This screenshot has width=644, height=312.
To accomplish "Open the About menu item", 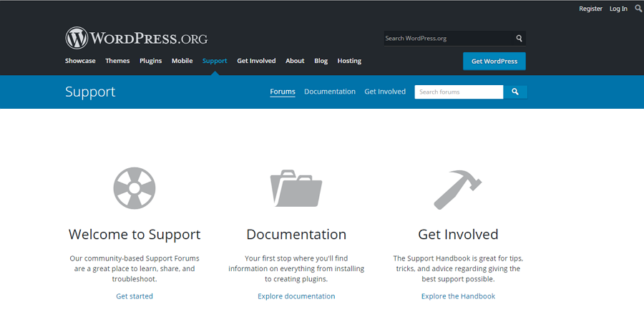I will tap(295, 61).
